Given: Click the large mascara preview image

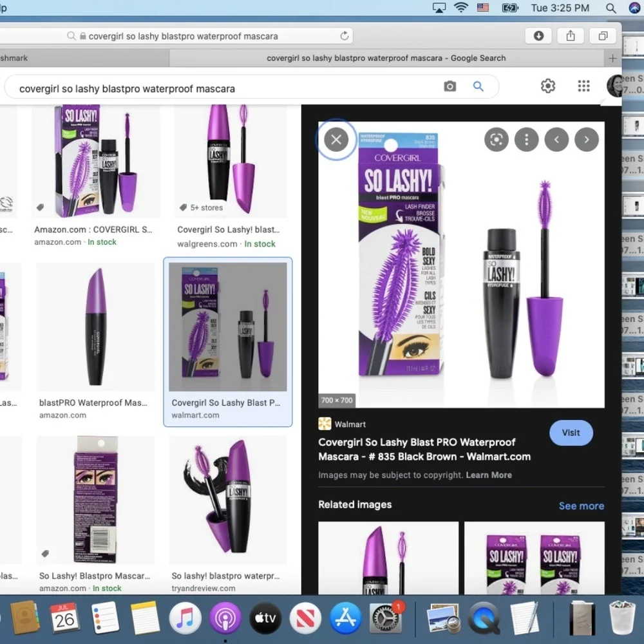Looking at the screenshot, I should [x=461, y=265].
